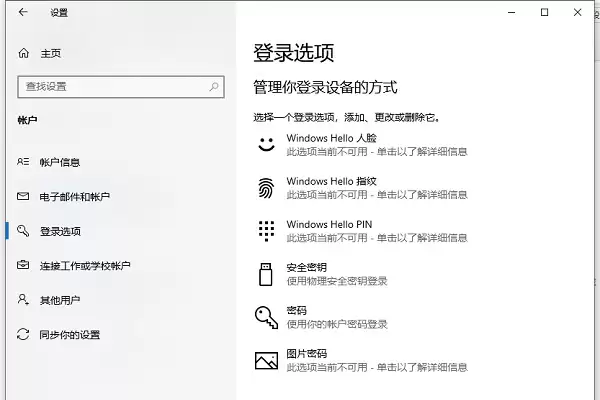Expand the 图片密码 option
600x400 pixels.
click(362, 361)
